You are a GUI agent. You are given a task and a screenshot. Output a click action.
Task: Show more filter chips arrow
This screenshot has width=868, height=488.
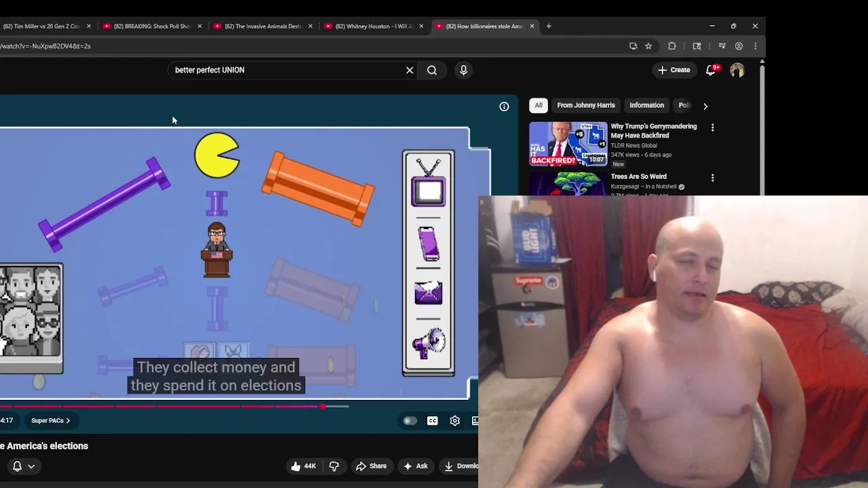[x=705, y=106]
